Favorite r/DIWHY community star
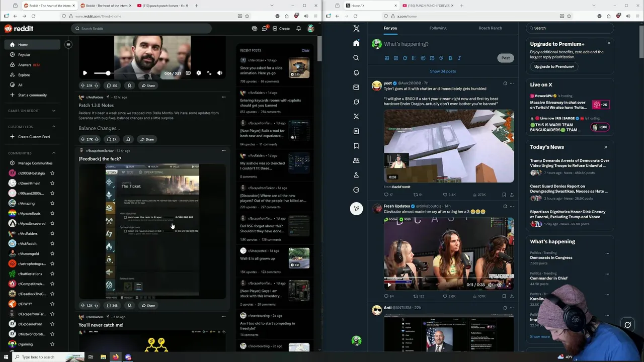 tap(52, 304)
